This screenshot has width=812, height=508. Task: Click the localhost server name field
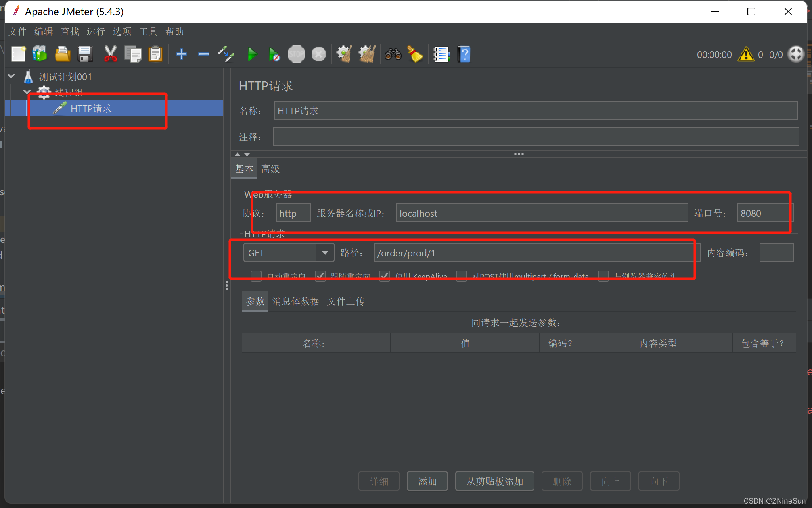(542, 213)
